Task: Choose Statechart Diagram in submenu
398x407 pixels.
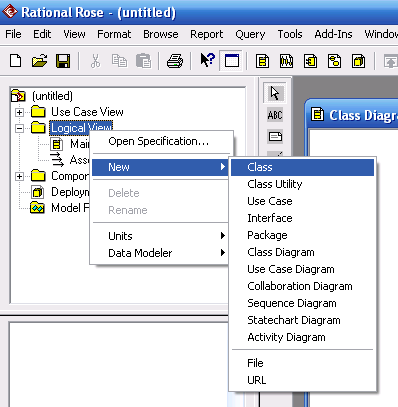Action: (302, 320)
